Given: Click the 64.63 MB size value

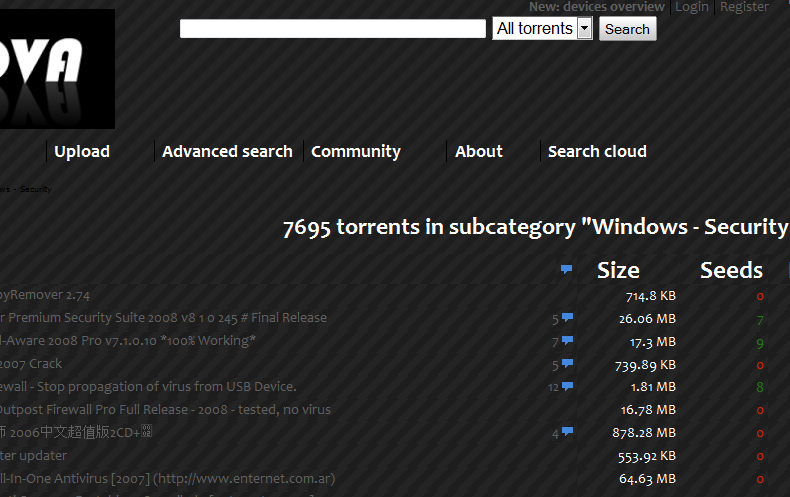Looking at the screenshot, I should [x=647, y=479].
